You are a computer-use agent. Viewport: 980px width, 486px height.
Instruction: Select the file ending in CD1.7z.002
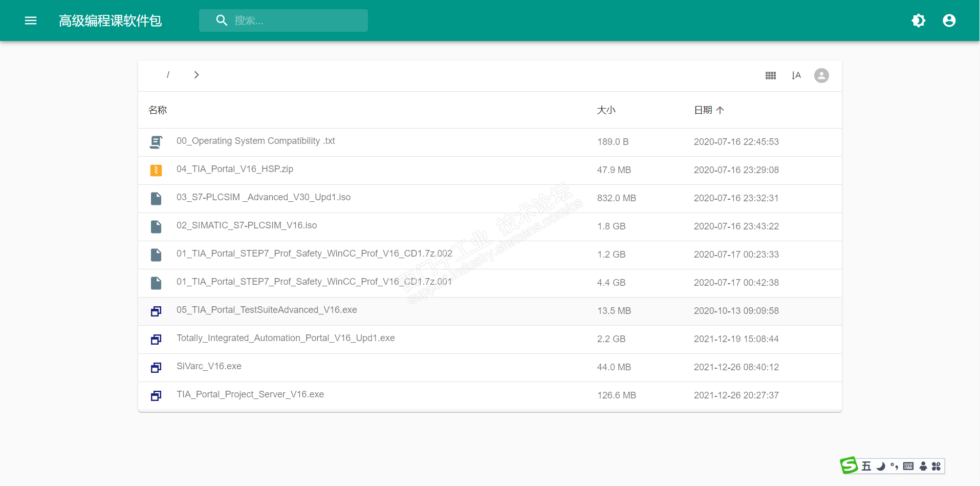[x=314, y=253]
